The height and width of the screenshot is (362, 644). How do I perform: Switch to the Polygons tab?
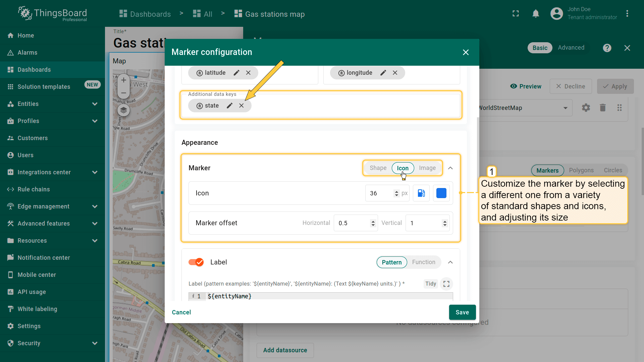coord(581,170)
